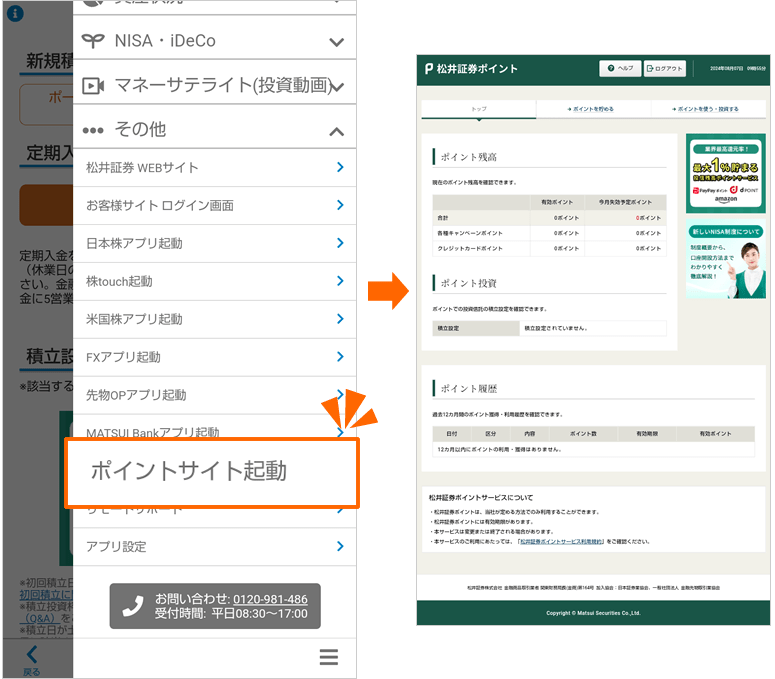Click ポイント残高 heading
Viewport: 775px width, 679px height.
(x=469, y=157)
